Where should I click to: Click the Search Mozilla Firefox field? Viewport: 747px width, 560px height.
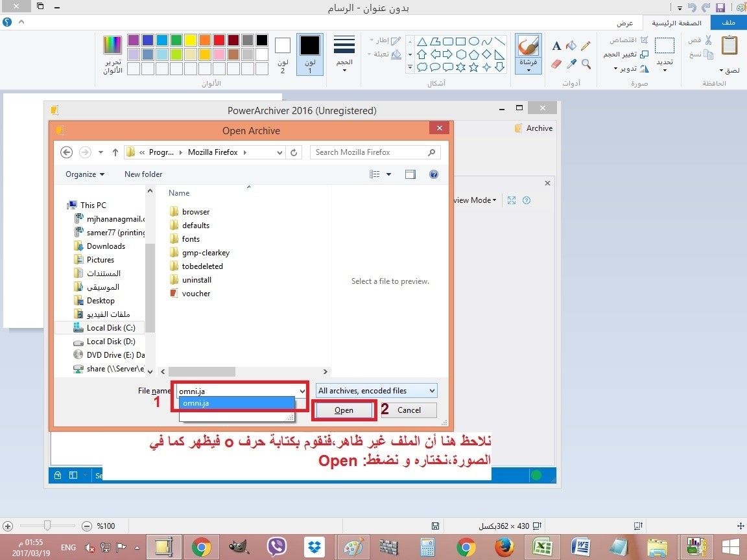coord(375,152)
